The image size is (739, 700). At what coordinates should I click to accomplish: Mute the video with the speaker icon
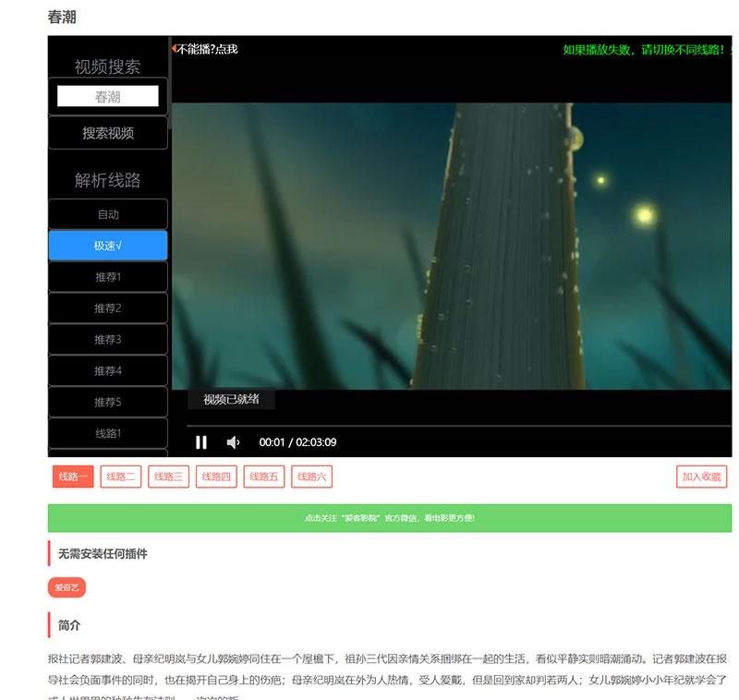pos(233,442)
